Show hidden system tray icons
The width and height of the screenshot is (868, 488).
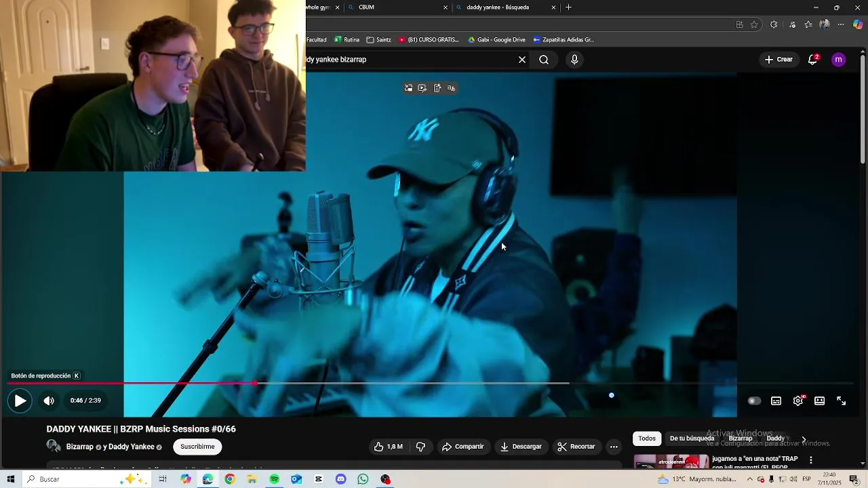tap(750, 479)
